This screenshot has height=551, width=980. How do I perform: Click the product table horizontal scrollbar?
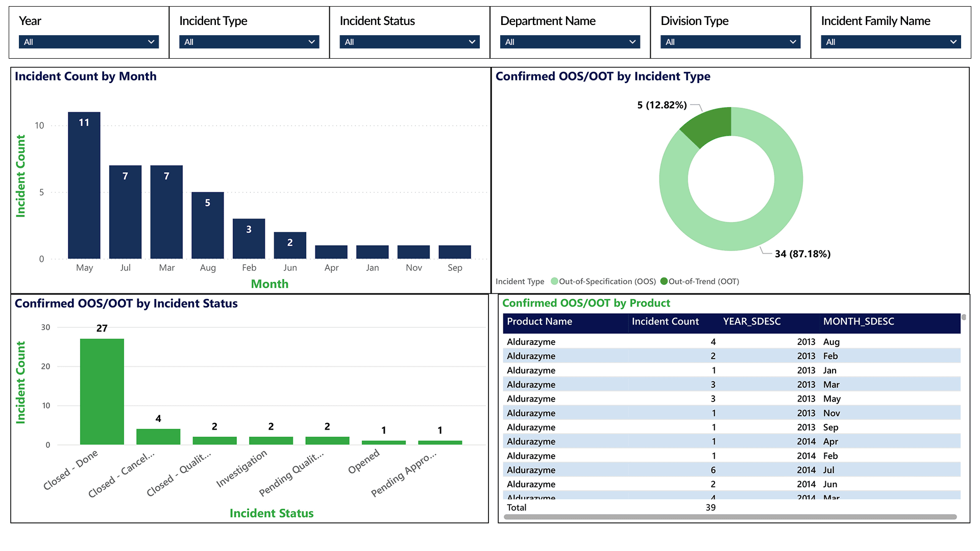pos(730,517)
